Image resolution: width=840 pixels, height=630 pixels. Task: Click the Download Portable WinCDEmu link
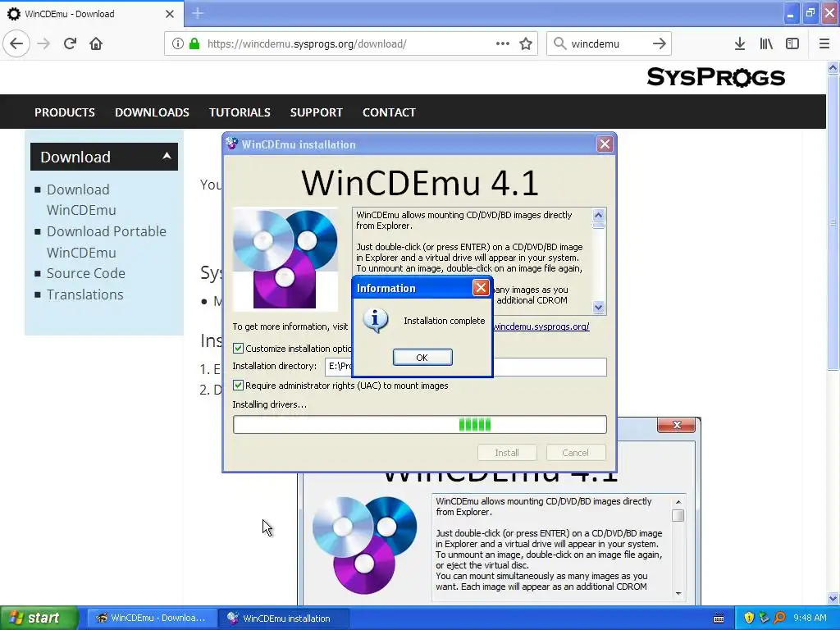[x=107, y=242]
